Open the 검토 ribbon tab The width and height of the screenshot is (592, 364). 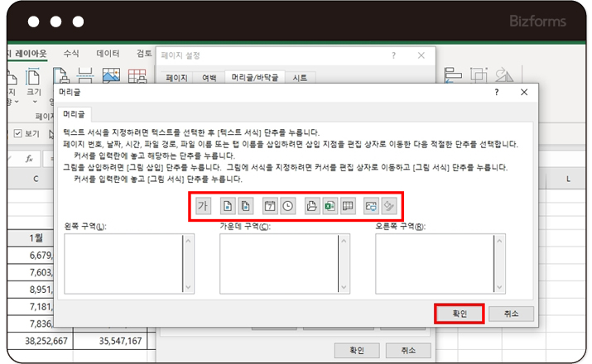(145, 54)
